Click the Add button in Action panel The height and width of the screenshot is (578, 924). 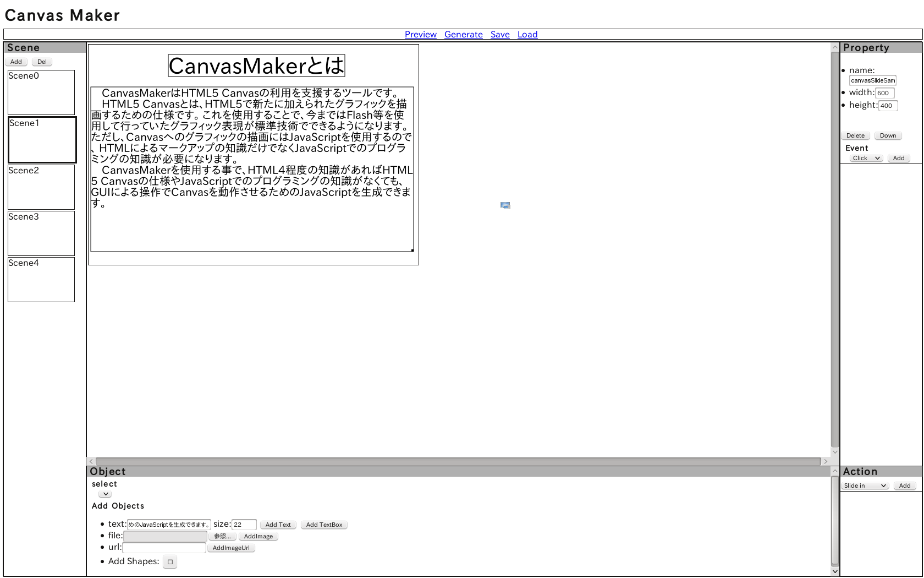[x=905, y=486]
